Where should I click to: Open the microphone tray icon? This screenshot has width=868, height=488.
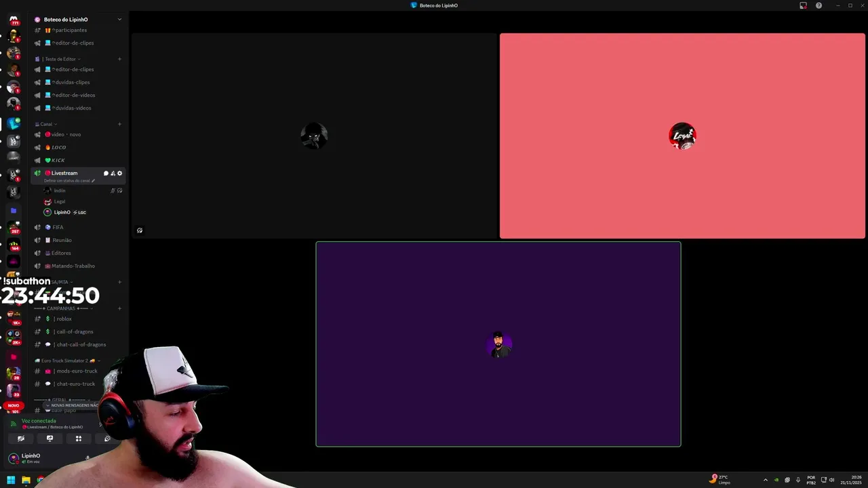click(798, 480)
